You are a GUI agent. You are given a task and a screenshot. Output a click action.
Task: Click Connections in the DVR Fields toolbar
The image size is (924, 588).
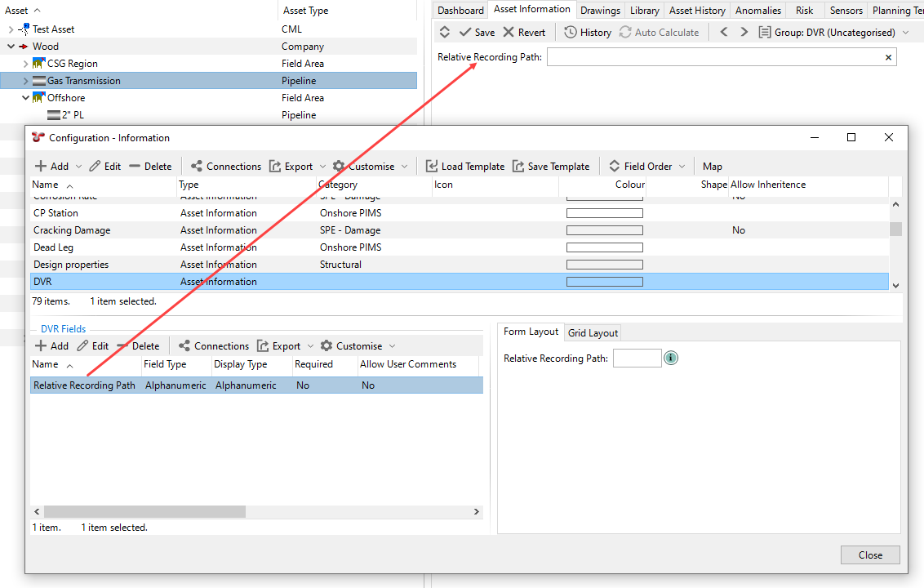(x=213, y=346)
